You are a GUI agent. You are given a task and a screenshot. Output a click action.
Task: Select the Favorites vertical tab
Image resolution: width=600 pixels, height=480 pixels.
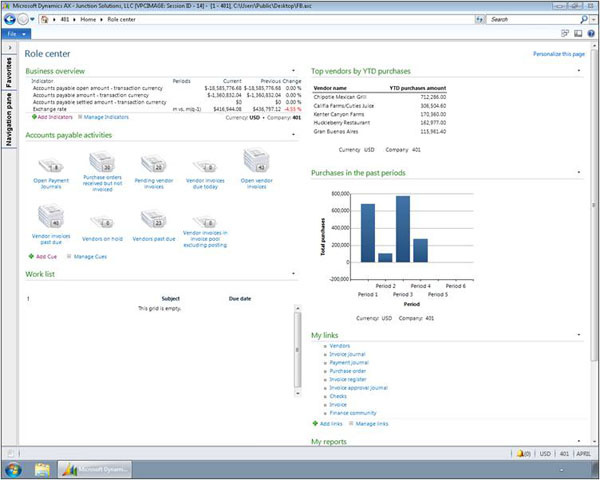pyautogui.click(x=10, y=72)
